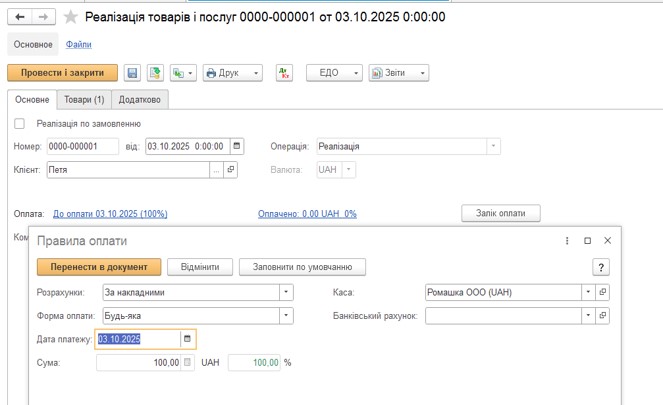
Task: Click the post document icon
Action: tap(155, 73)
